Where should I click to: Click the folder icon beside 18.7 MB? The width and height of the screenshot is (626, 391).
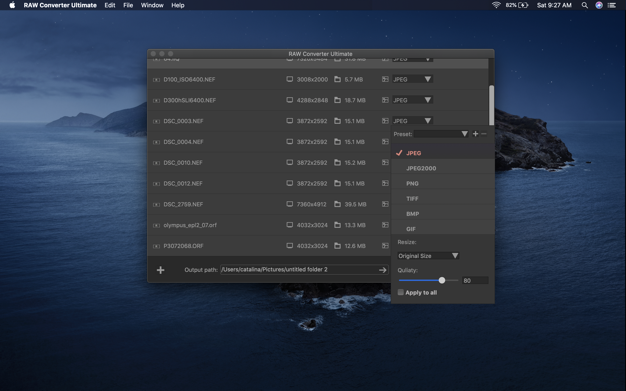pos(337,100)
